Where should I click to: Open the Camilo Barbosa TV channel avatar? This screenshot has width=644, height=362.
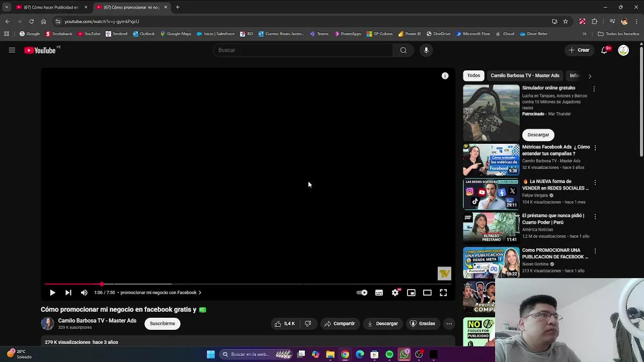tap(47, 324)
